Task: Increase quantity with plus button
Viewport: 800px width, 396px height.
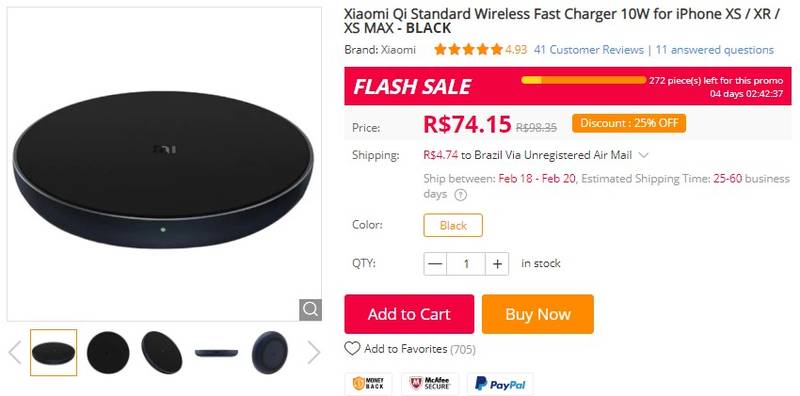Action: 497,264
